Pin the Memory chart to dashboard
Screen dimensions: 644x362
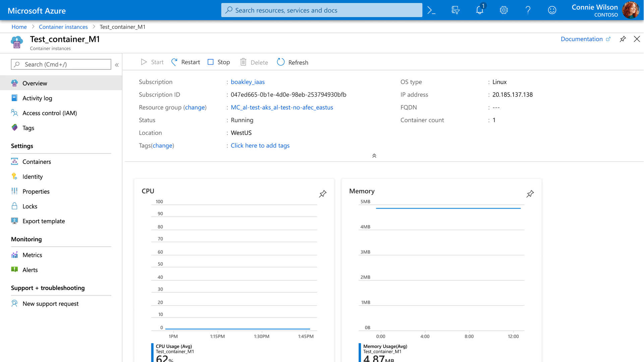click(530, 194)
